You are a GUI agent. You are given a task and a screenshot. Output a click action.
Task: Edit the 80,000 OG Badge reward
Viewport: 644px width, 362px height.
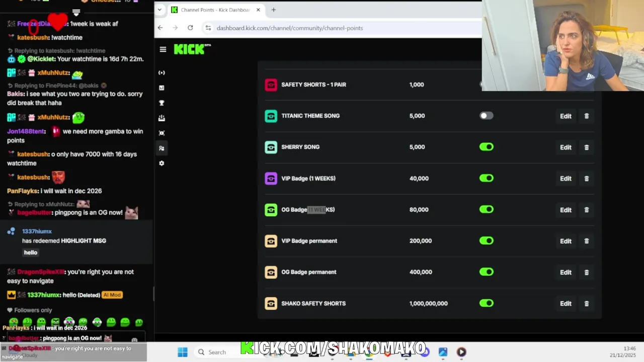click(x=566, y=210)
